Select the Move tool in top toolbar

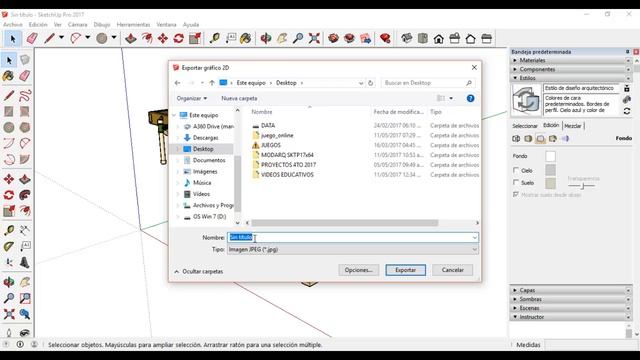163,39
